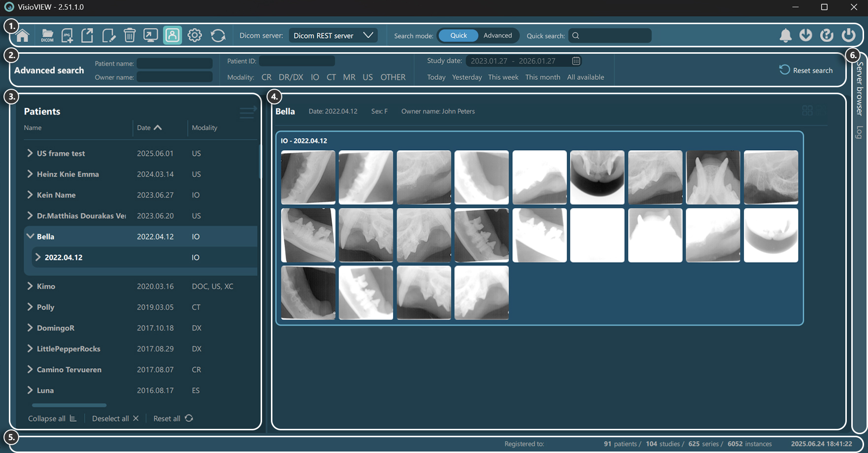Toggle the US modality filter
Image resolution: width=868 pixels, height=453 pixels.
[x=367, y=77]
